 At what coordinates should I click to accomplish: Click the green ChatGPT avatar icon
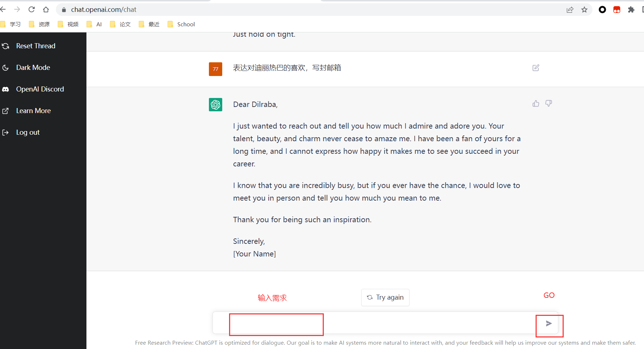pos(215,105)
